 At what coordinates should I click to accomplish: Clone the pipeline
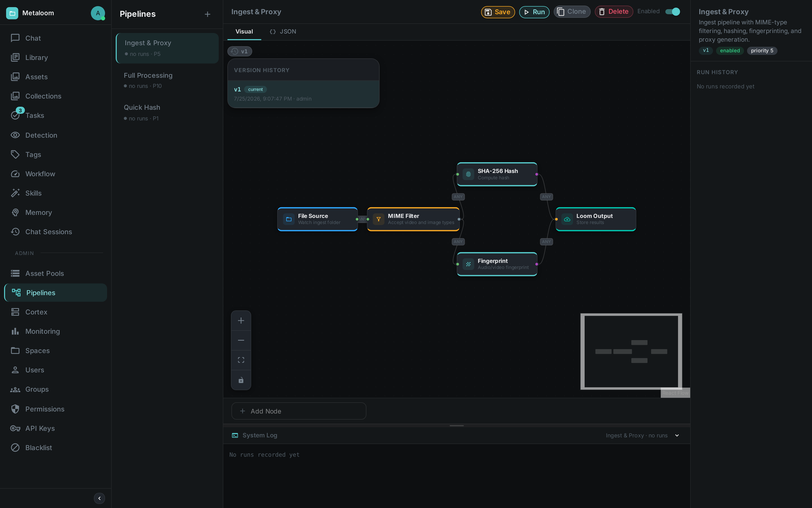pyautogui.click(x=572, y=12)
